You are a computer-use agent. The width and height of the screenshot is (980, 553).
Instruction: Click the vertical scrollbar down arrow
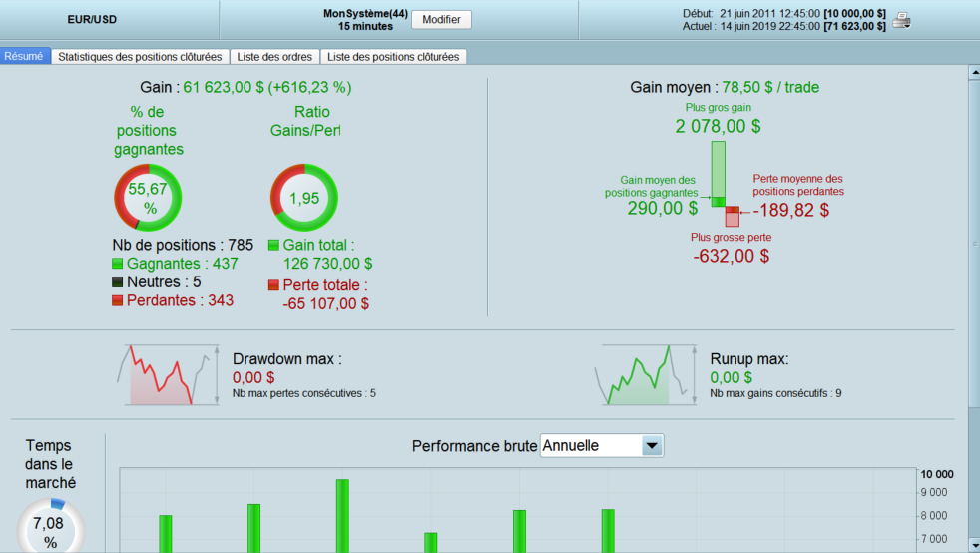974,545
